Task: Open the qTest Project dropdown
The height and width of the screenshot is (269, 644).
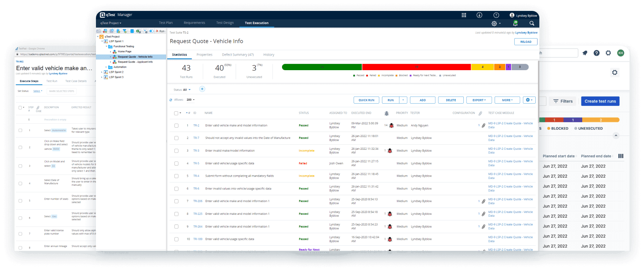Action: (111, 23)
